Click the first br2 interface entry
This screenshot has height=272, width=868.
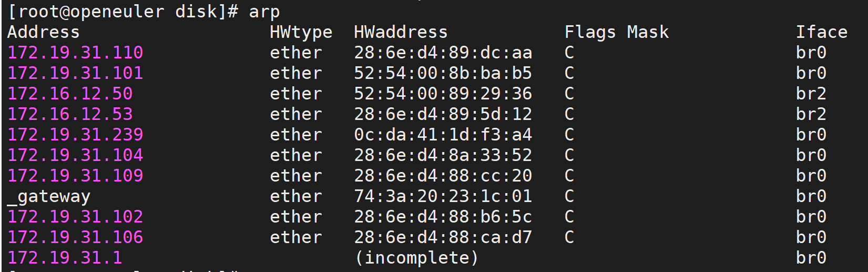pos(811,94)
